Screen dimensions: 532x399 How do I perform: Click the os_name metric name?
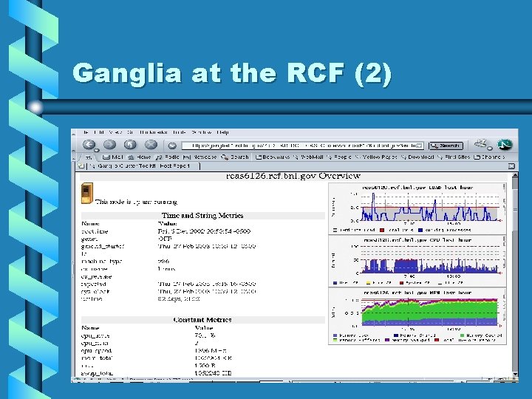coord(95,269)
